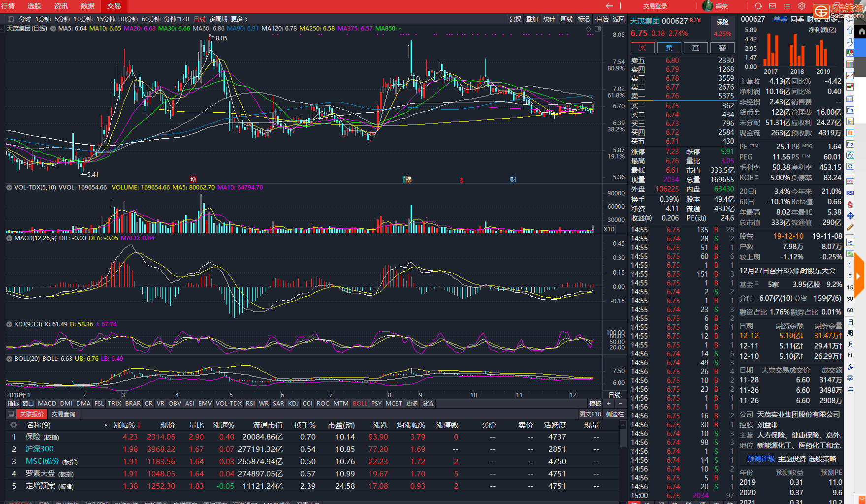The width and height of the screenshot is (866, 504).
Task: Click the gear icon beside 名称(9) header
Action: pyautogui.click(x=14, y=425)
